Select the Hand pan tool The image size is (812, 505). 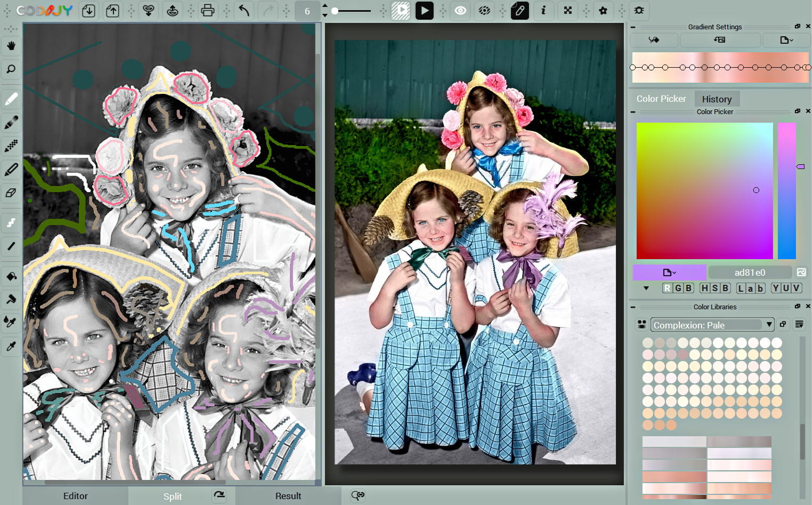click(x=11, y=46)
